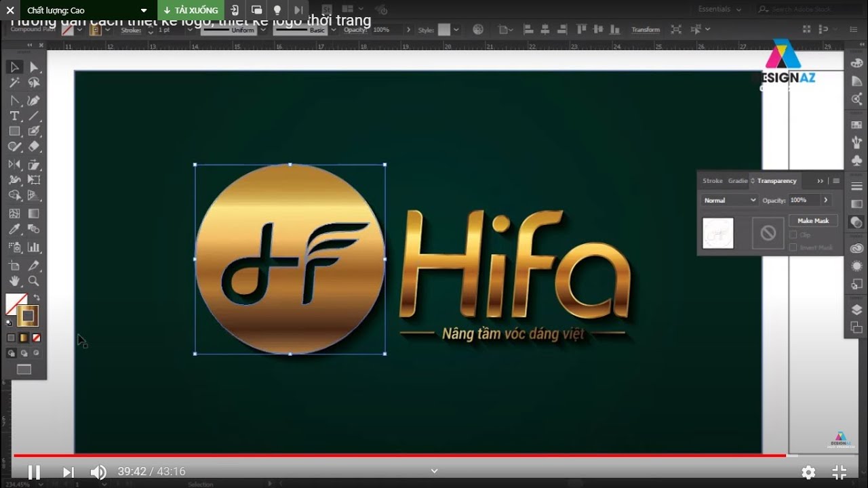Viewport: 868px width, 488px height.
Task: Open the Normal blending mode dropdown
Action: [730, 200]
